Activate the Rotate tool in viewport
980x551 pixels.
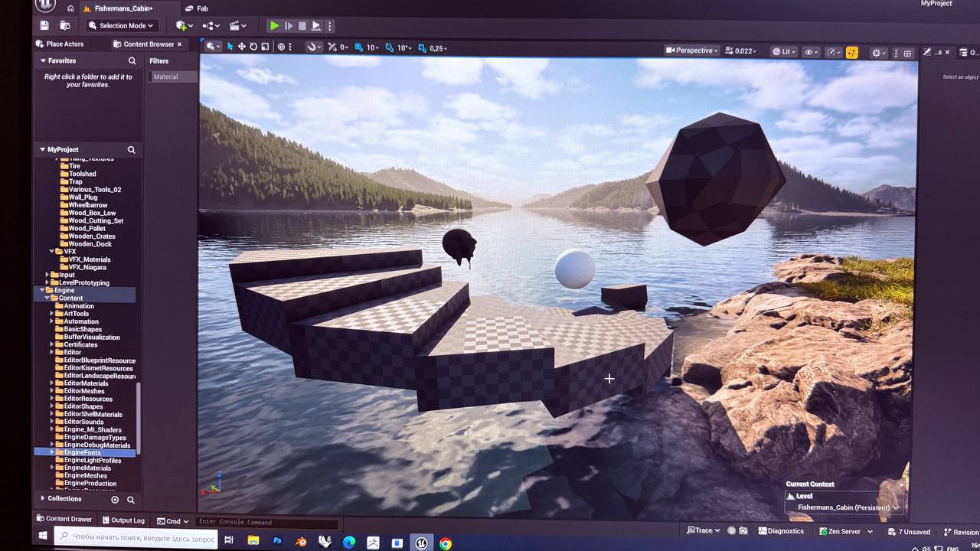[253, 47]
